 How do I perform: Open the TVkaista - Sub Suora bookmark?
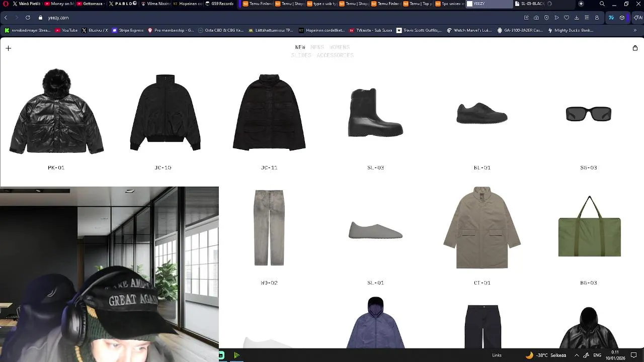[x=371, y=30]
